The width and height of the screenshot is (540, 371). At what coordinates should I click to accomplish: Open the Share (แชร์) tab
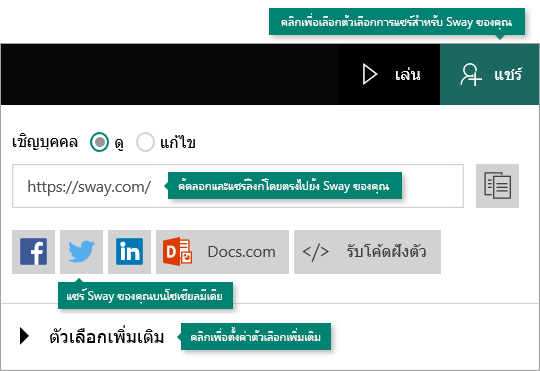(x=489, y=74)
